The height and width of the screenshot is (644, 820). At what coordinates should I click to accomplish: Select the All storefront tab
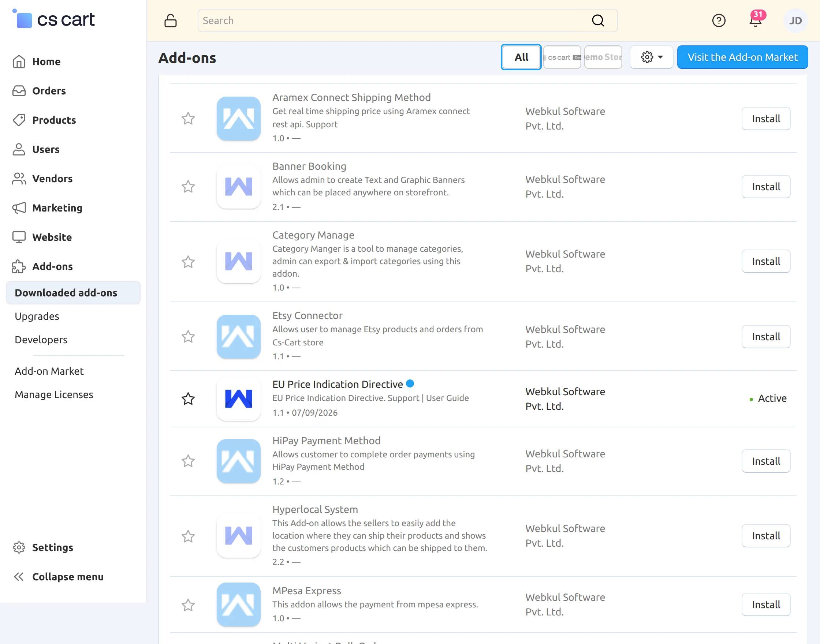(521, 57)
